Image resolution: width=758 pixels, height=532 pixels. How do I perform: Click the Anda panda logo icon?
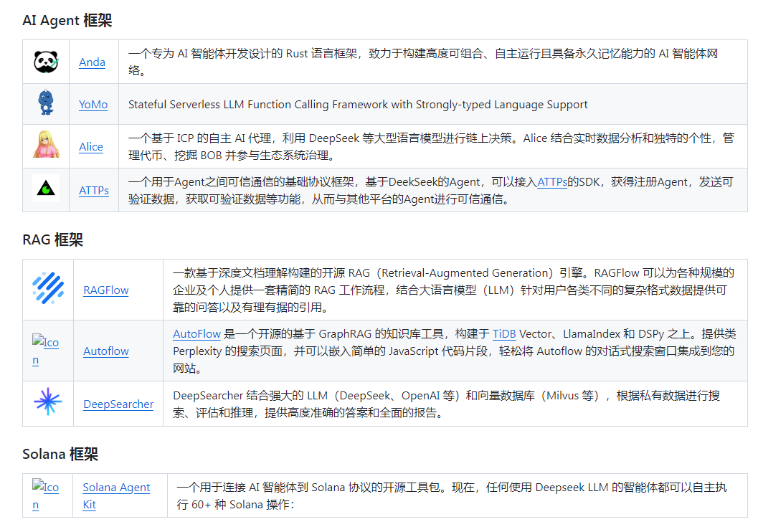pos(46,62)
